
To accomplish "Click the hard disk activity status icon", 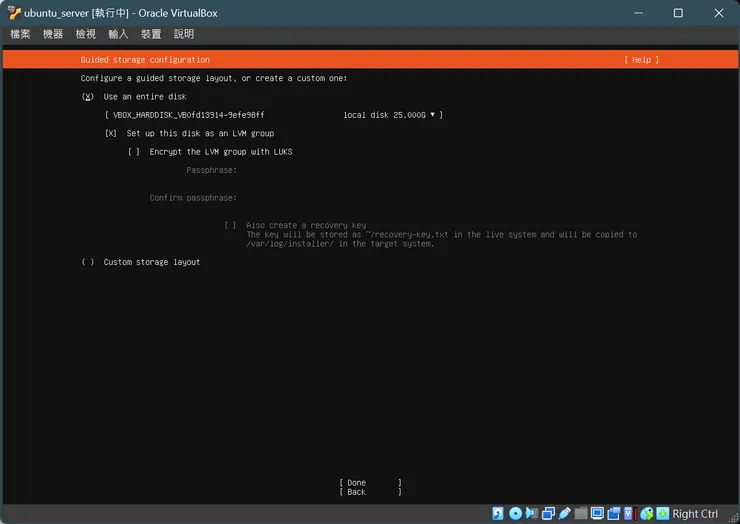I will (x=498, y=513).
